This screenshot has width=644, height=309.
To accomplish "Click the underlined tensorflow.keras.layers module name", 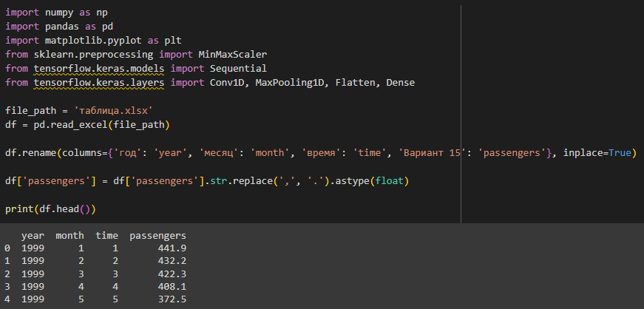I will [99, 83].
